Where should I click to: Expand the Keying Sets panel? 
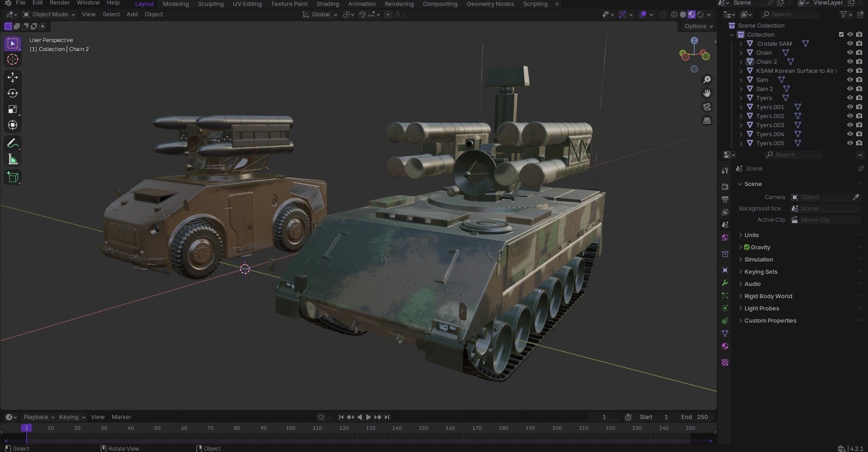(x=761, y=271)
